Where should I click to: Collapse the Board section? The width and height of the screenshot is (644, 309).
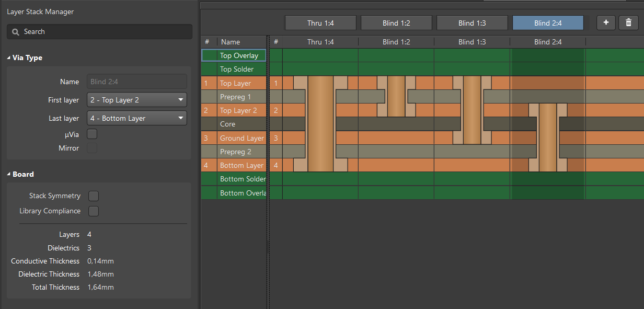[9, 175]
